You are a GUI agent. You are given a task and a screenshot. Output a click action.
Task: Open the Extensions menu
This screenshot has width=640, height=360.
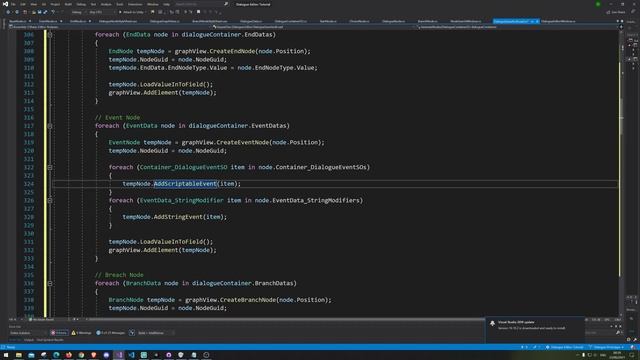[135, 4]
